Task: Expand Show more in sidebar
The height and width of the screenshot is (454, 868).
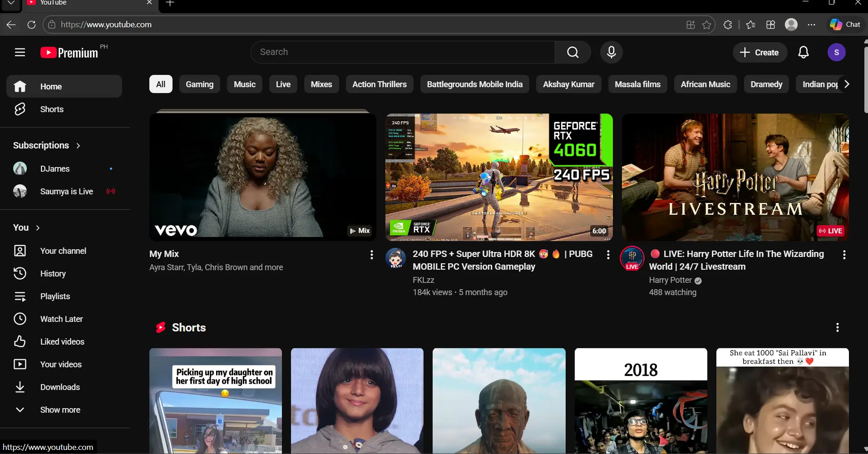Action: (64, 410)
